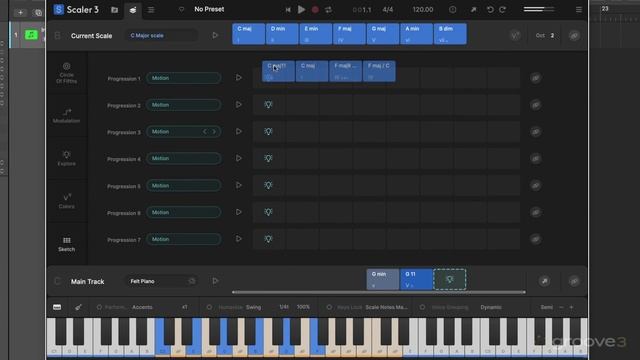
Task: Click the Scaler 3 logo icon
Action: coord(58,9)
